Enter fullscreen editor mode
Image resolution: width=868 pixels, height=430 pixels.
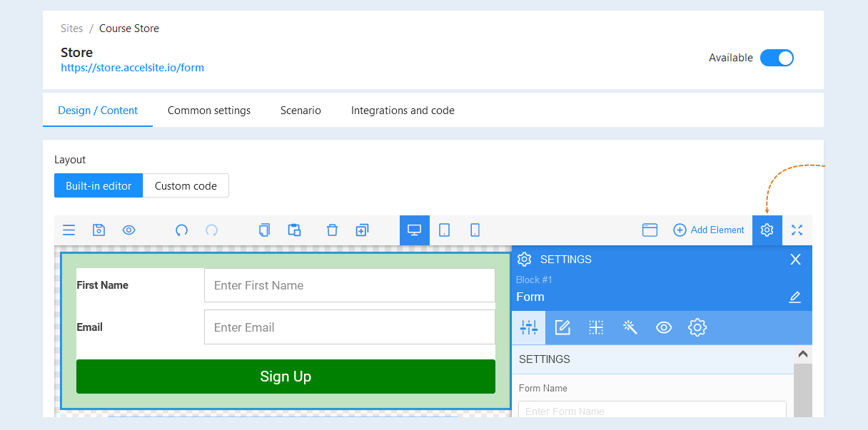tap(797, 230)
